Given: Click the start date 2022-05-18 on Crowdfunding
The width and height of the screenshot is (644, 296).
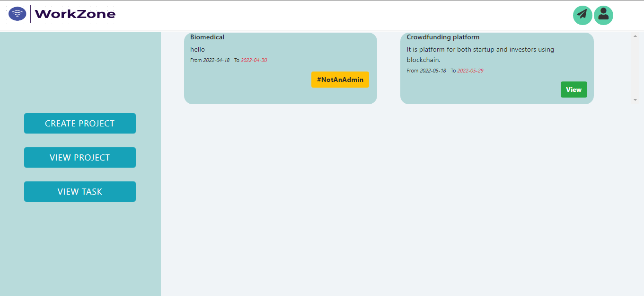Looking at the screenshot, I should coord(432,70).
